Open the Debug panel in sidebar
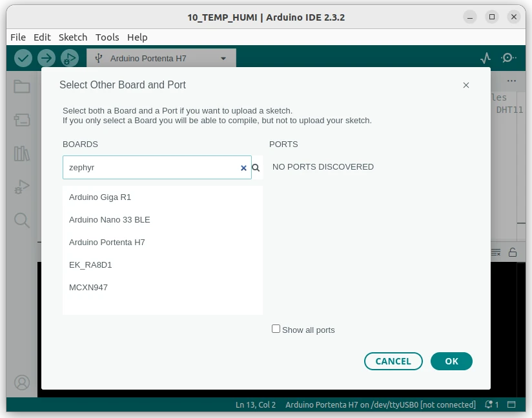This screenshot has width=532, height=418. [x=22, y=186]
